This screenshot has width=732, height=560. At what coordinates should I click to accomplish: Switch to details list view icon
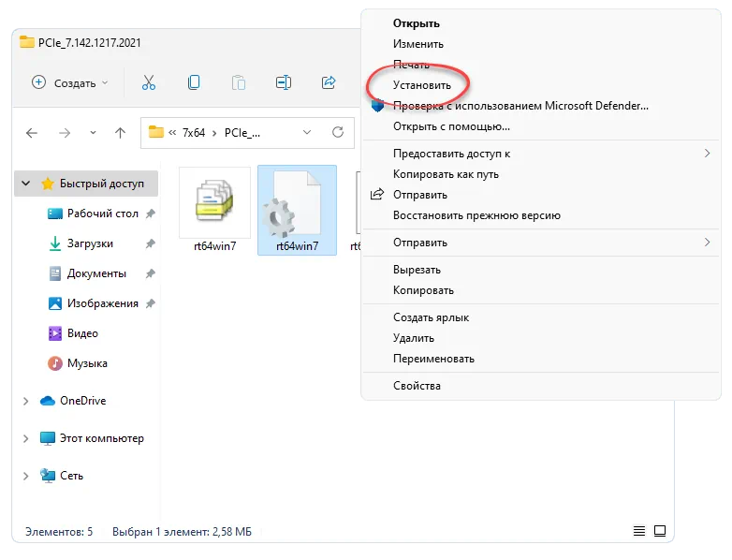pos(639,531)
